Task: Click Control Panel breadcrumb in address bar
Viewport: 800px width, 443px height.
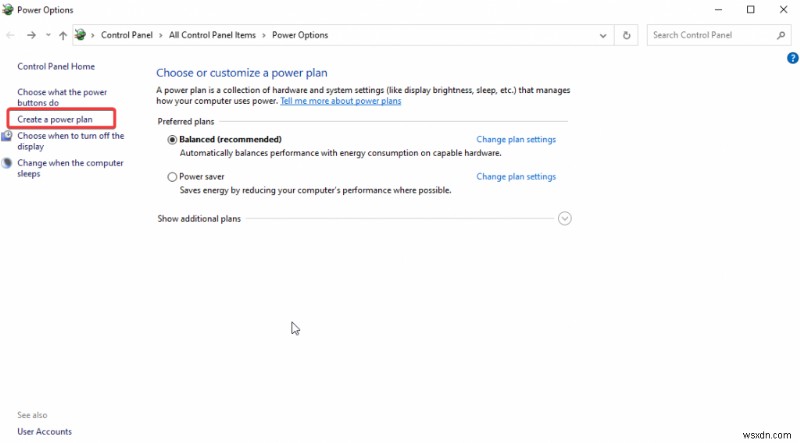Action: [127, 35]
